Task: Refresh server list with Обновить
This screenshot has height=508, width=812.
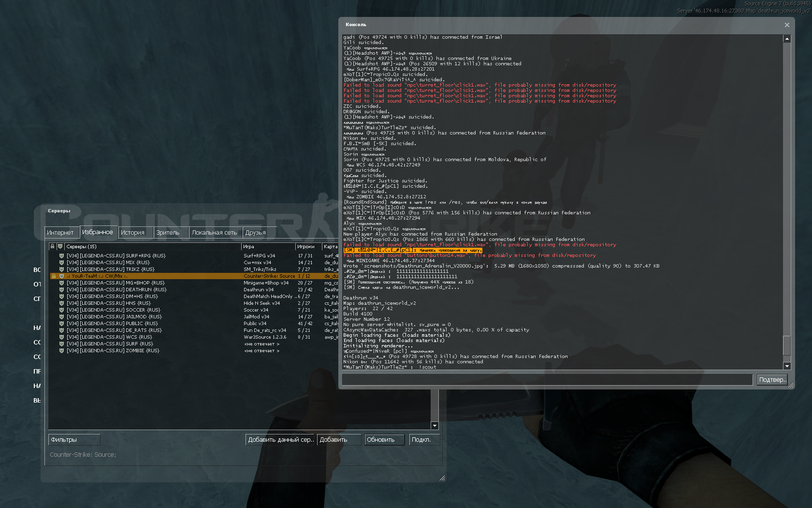Action: coord(384,440)
